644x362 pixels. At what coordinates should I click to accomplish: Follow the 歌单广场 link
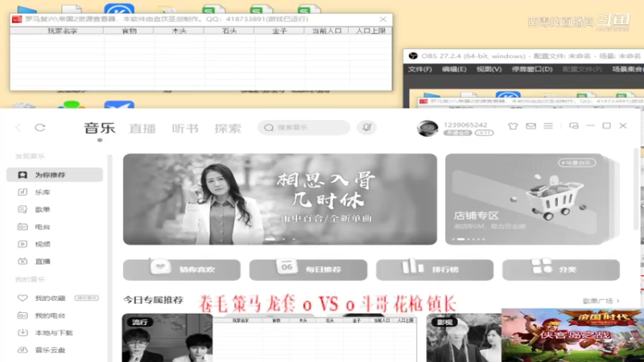(x=601, y=301)
